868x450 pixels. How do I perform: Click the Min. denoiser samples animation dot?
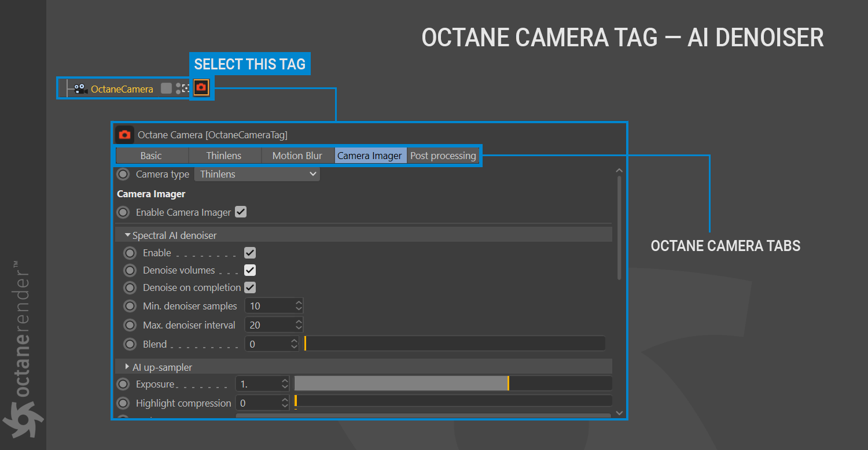(130, 306)
